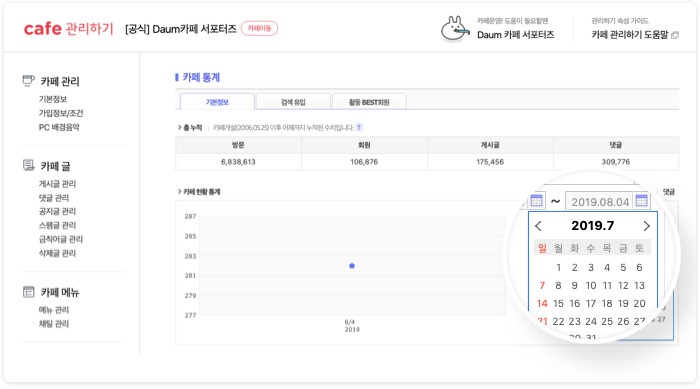Open 스팸글 관리 in sidebar
The width and height of the screenshot is (700, 389).
[57, 225]
